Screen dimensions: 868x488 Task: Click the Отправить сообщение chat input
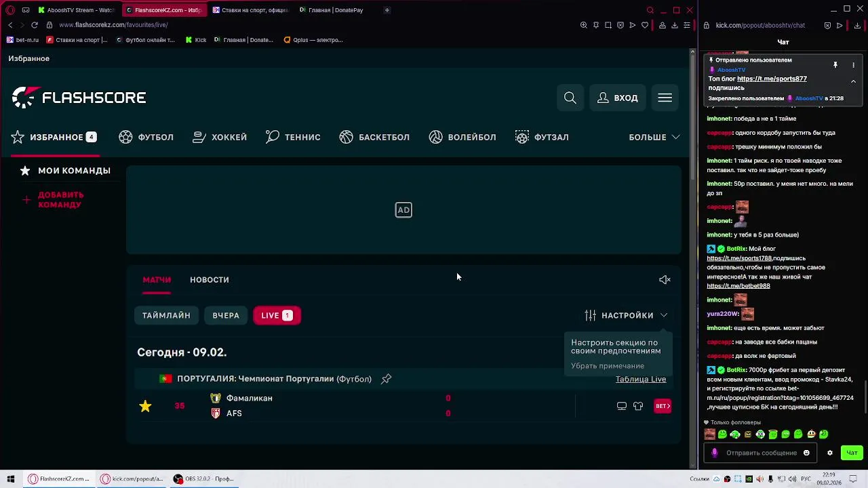tap(761, 453)
